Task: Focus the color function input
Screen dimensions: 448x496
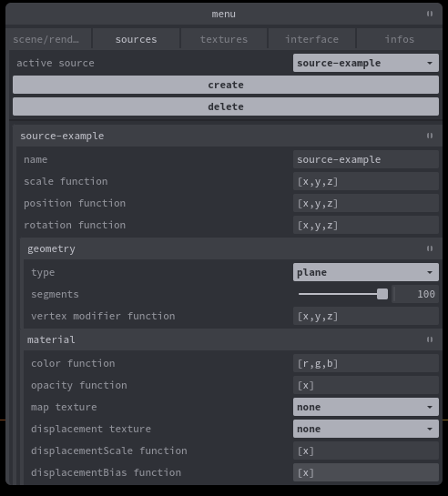Action: click(x=366, y=363)
